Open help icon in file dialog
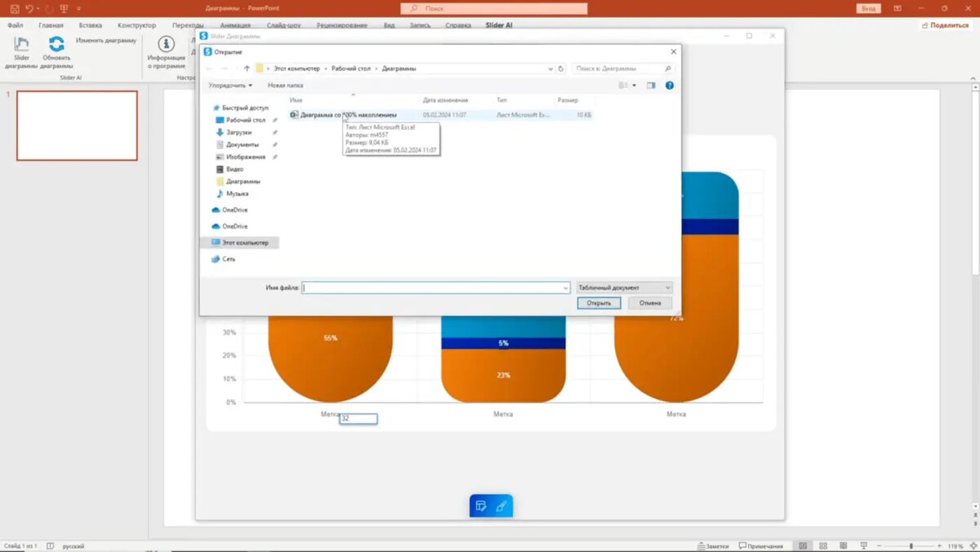This screenshot has height=552, width=980. tap(670, 85)
